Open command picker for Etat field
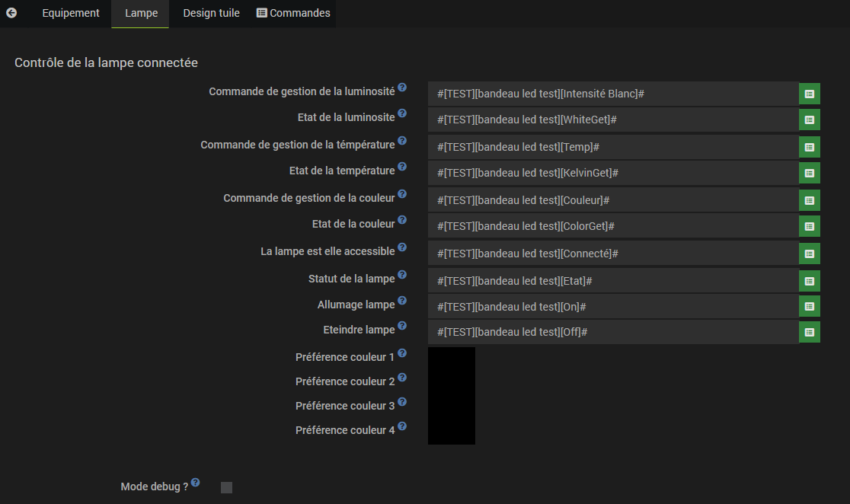The height and width of the screenshot is (504, 850). pos(810,281)
